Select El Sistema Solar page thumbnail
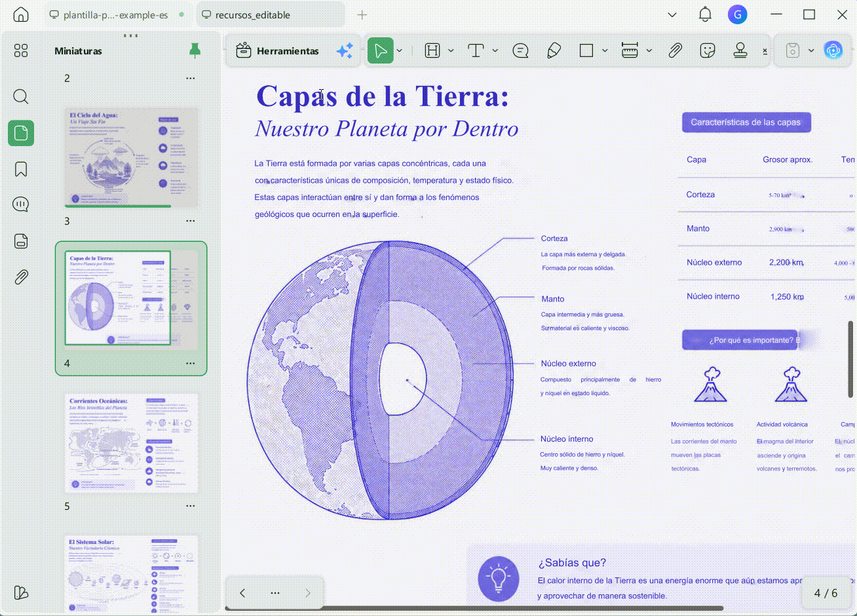Viewport: 857px width, 616px height. (x=131, y=575)
